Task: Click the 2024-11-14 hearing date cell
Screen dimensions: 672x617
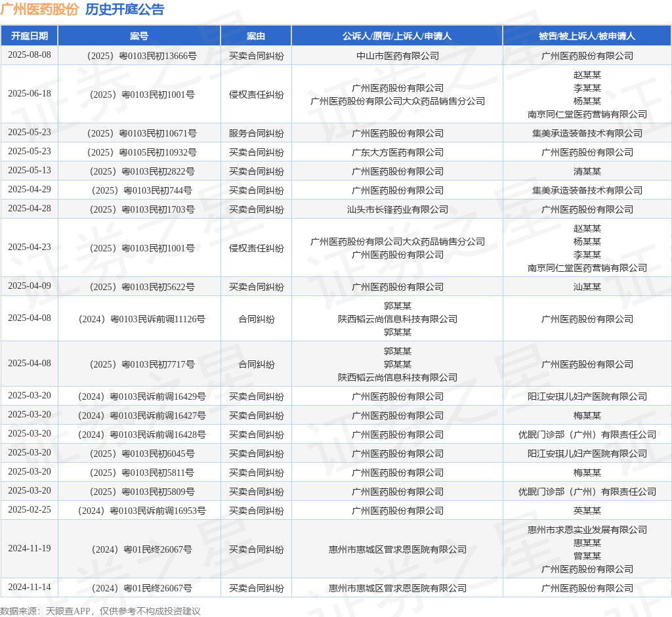Action: (x=30, y=587)
